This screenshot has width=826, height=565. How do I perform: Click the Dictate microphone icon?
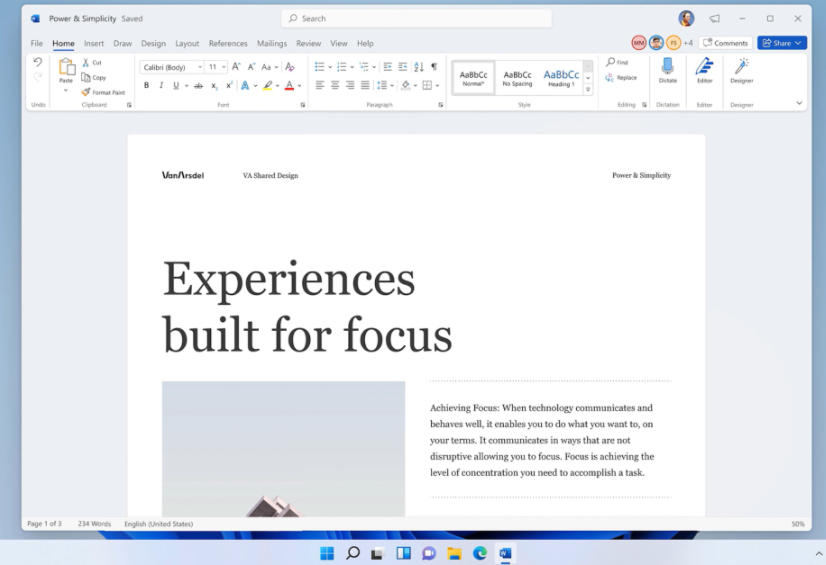tap(667, 67)
